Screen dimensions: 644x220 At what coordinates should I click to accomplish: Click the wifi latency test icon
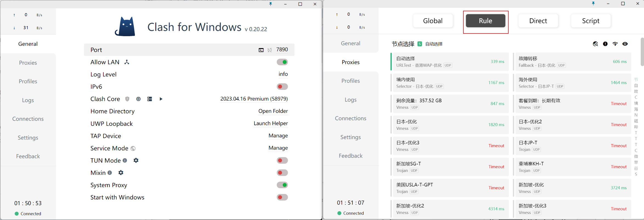tap(615, 44)
